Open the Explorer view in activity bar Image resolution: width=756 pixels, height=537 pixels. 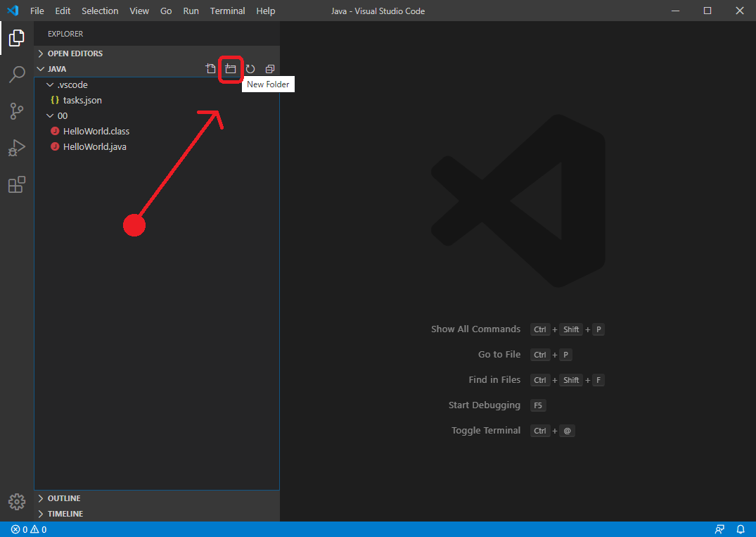[16, 37]
